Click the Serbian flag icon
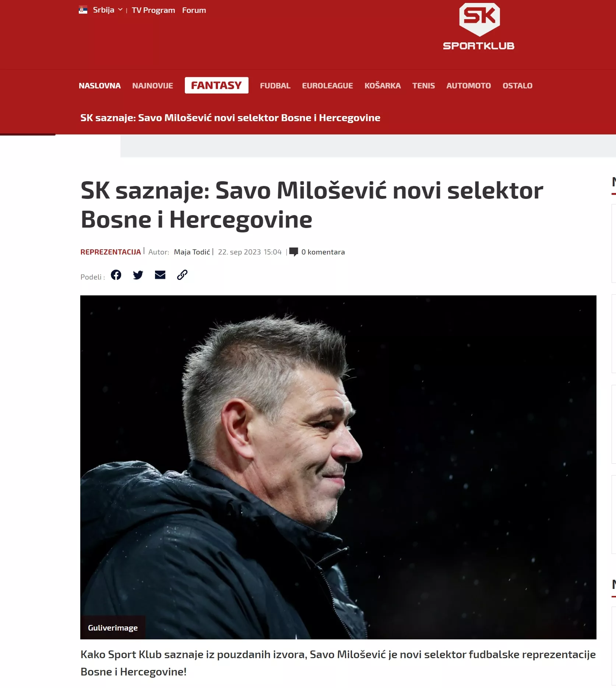616x688 pixels. [x=83, y=10]
